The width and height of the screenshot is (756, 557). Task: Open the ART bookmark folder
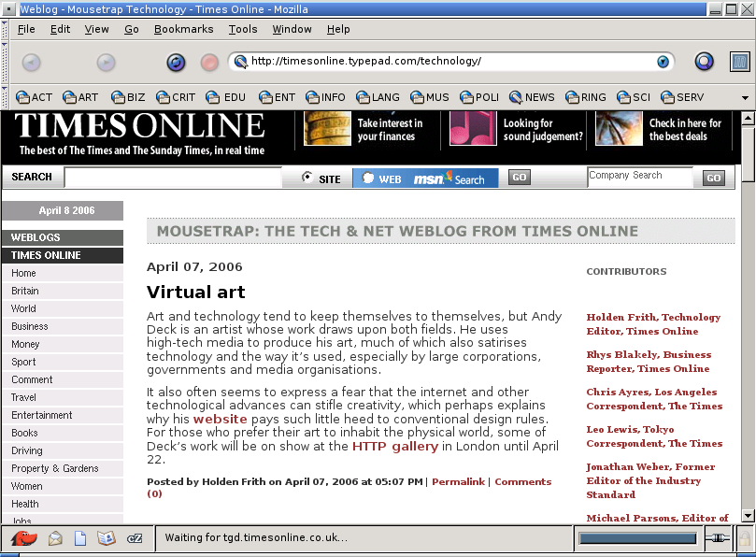coord(80,97)
